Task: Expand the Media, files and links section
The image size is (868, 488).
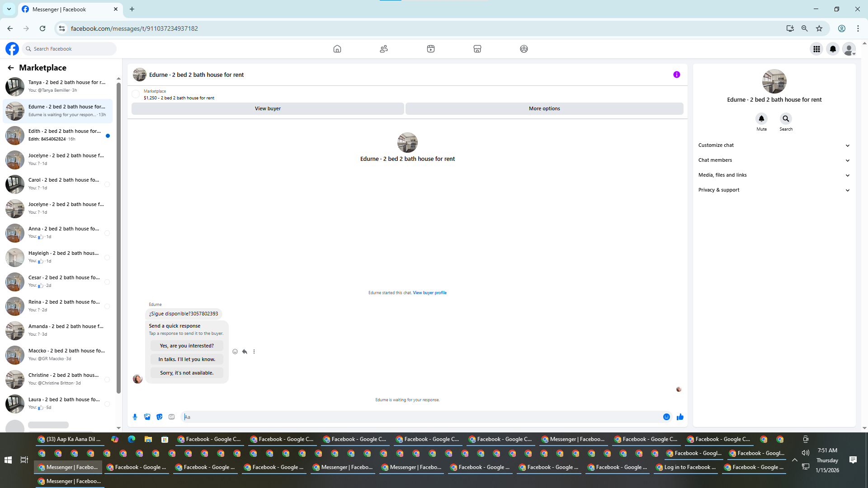Action: tap(774, 175)
